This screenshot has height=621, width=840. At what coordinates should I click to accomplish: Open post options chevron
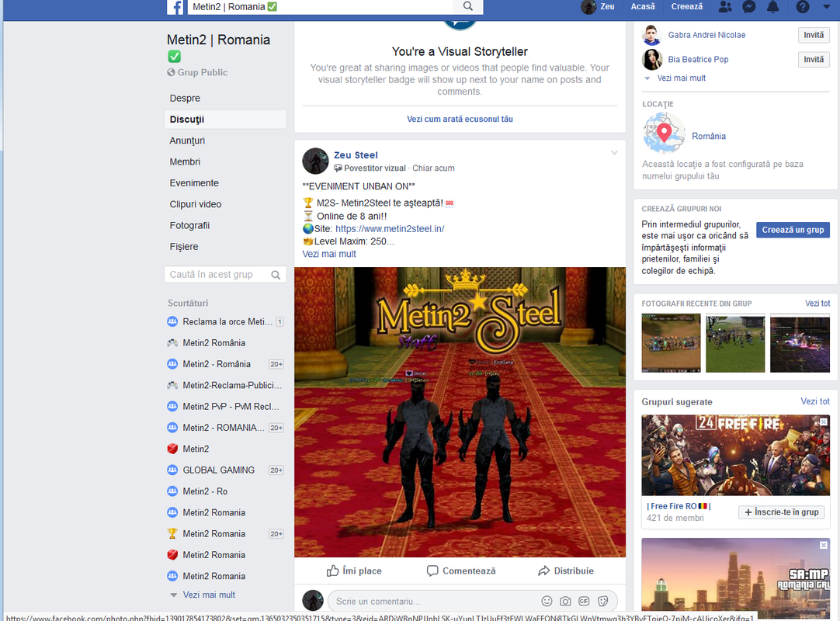(x=614, y=153)
